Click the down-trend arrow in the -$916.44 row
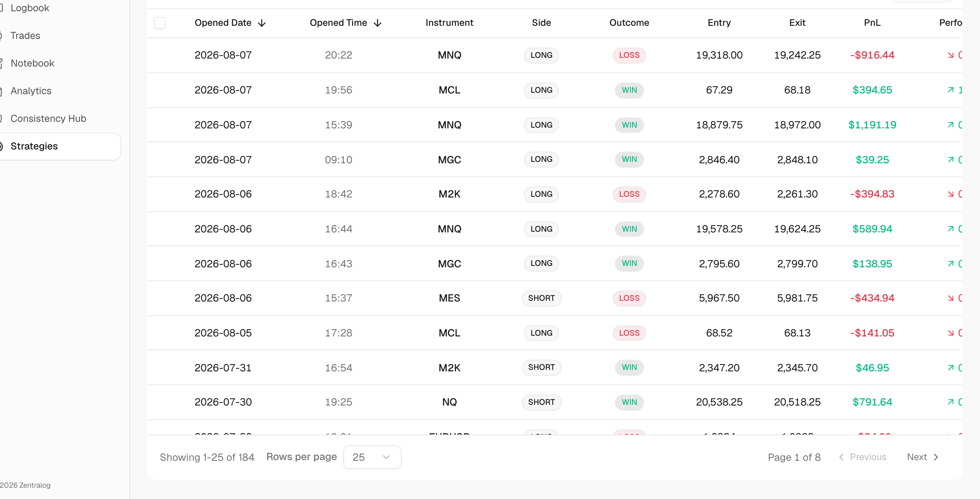Screen dimensions: 980x499 click(951, 55)
